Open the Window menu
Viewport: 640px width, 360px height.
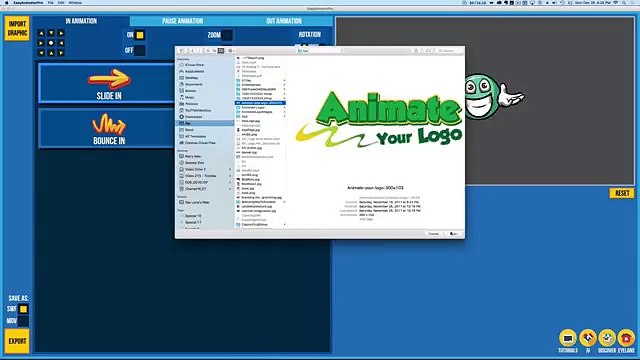tap(75, 2)
